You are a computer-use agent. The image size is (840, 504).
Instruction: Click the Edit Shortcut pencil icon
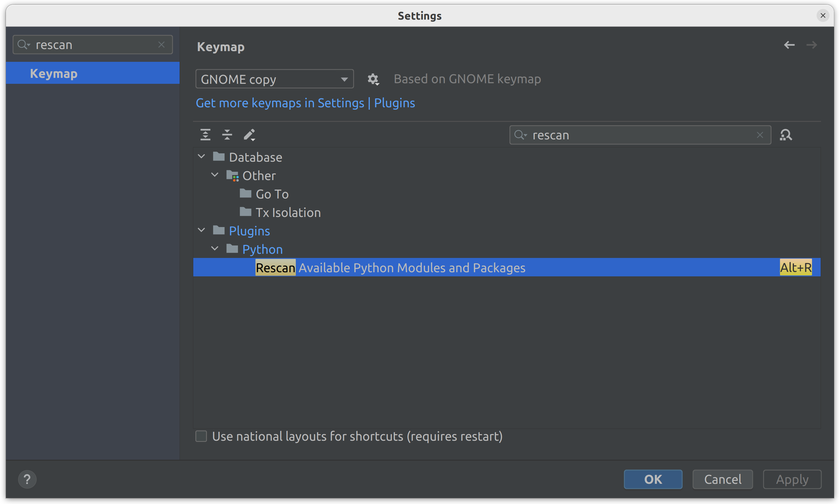tap(249, 135)
